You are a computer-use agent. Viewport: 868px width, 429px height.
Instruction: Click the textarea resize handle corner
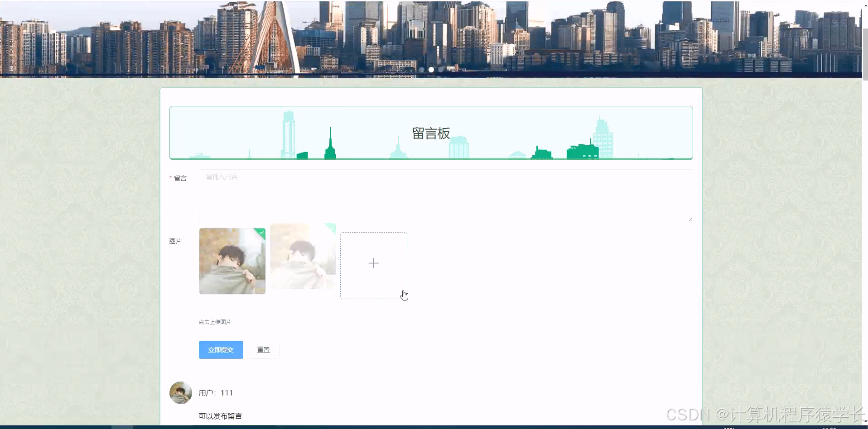(x=690, y=219)
